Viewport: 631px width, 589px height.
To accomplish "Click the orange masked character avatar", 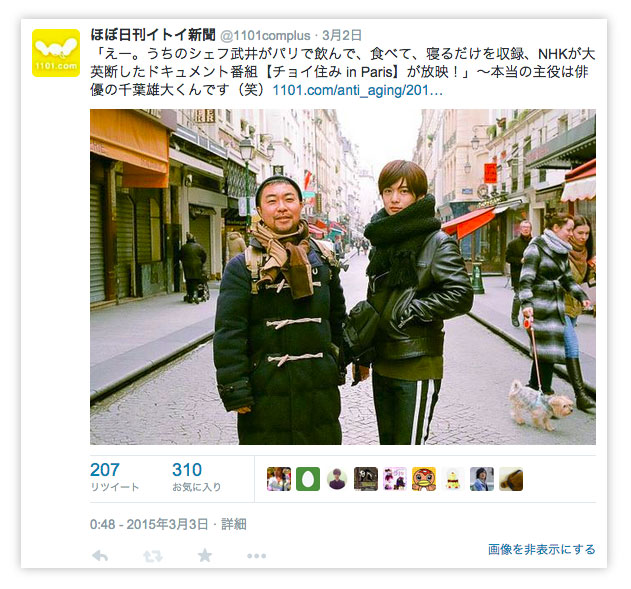I will (424, 479).
